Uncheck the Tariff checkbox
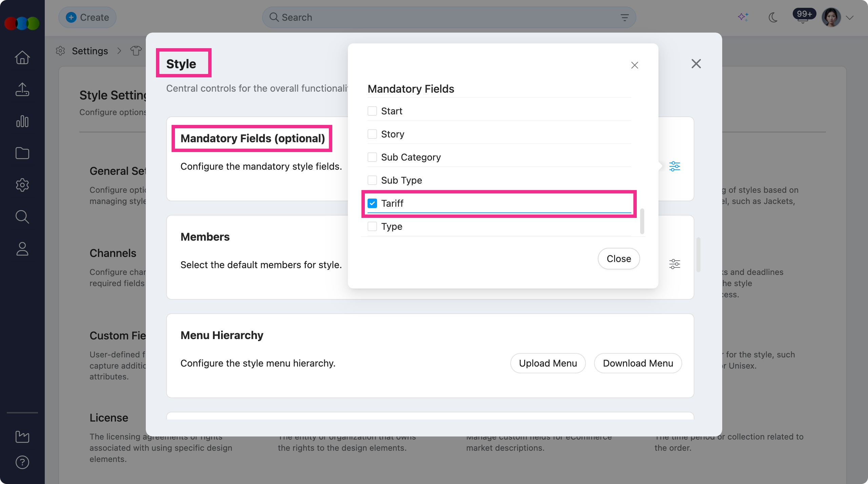 pos(372,203)
